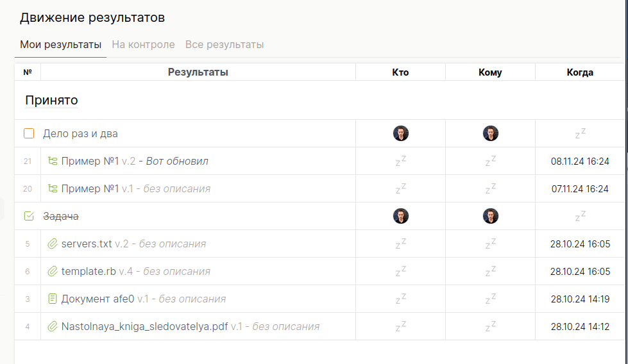
Task: Click paperclip icon next to servers.txt
Action: click(53, 244)
